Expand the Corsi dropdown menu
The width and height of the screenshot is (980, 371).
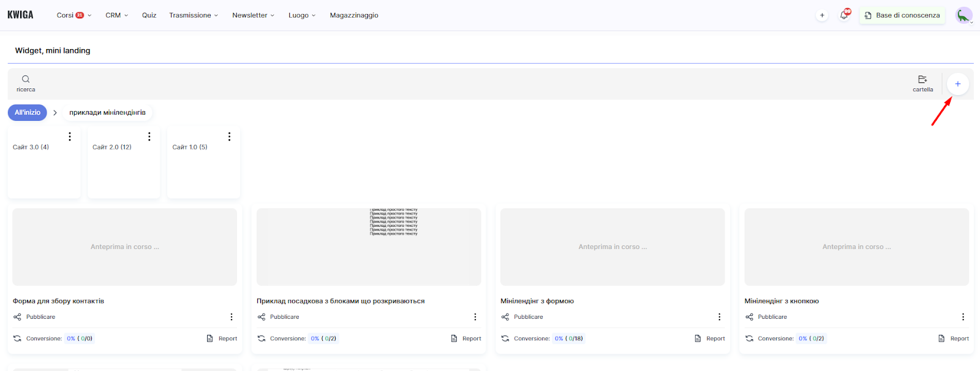74,15
